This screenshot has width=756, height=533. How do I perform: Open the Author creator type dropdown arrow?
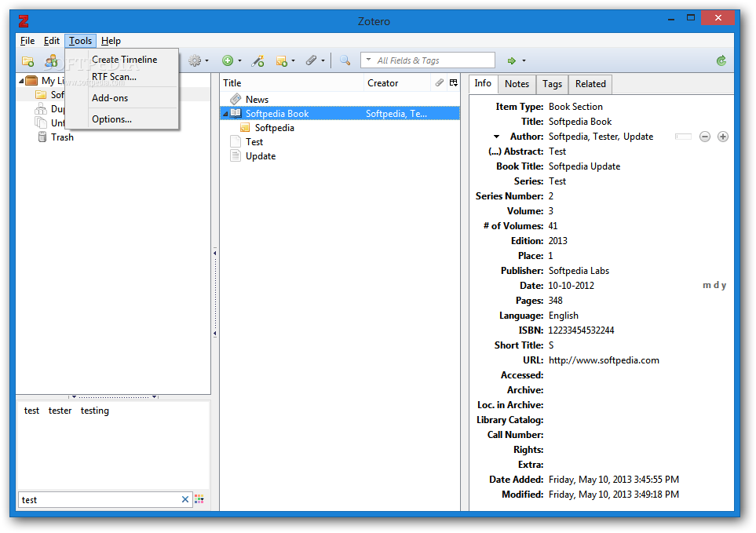(x=497, y=137)
